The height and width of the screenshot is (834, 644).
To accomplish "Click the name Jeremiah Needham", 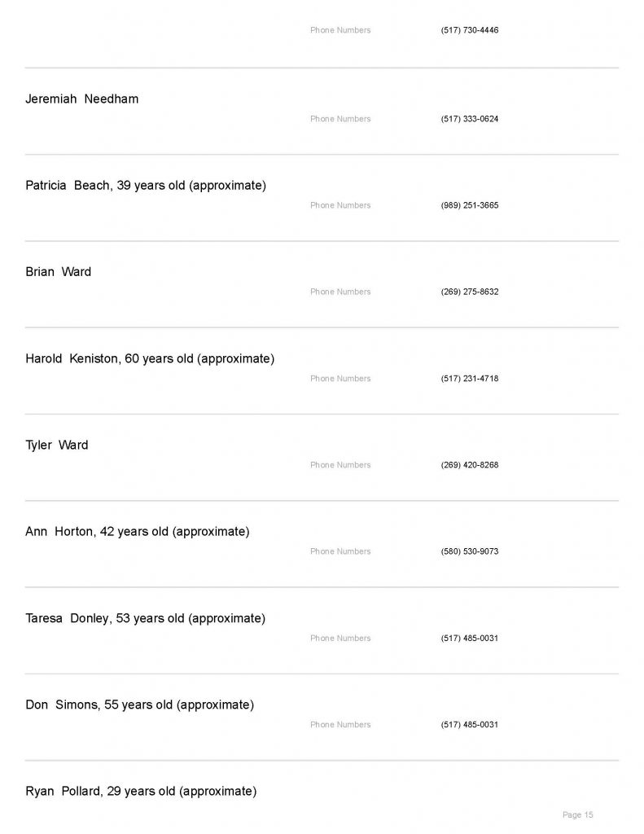I will click(x=81, y=99).
